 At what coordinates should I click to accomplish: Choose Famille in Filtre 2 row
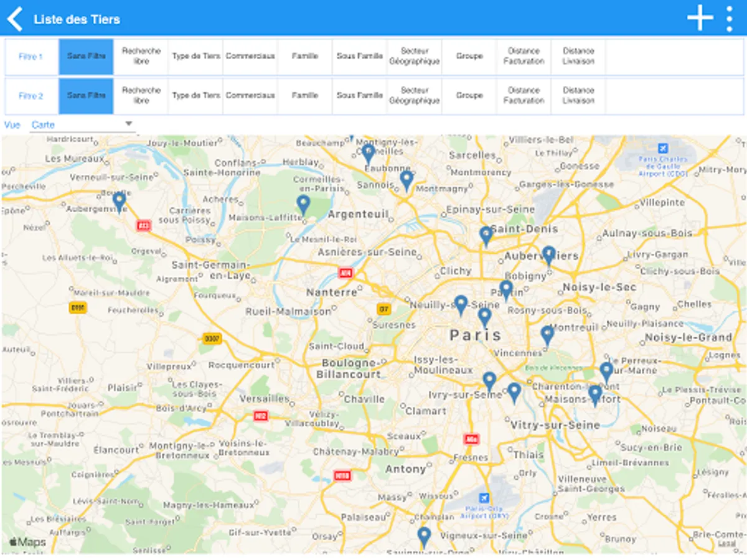tap(305, 96)
